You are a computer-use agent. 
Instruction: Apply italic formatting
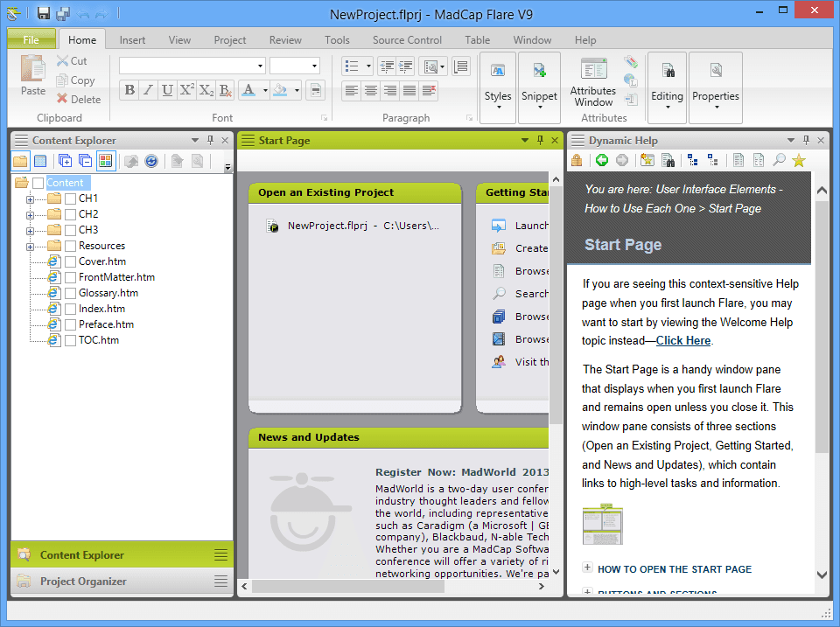click(x=149, y=90)
